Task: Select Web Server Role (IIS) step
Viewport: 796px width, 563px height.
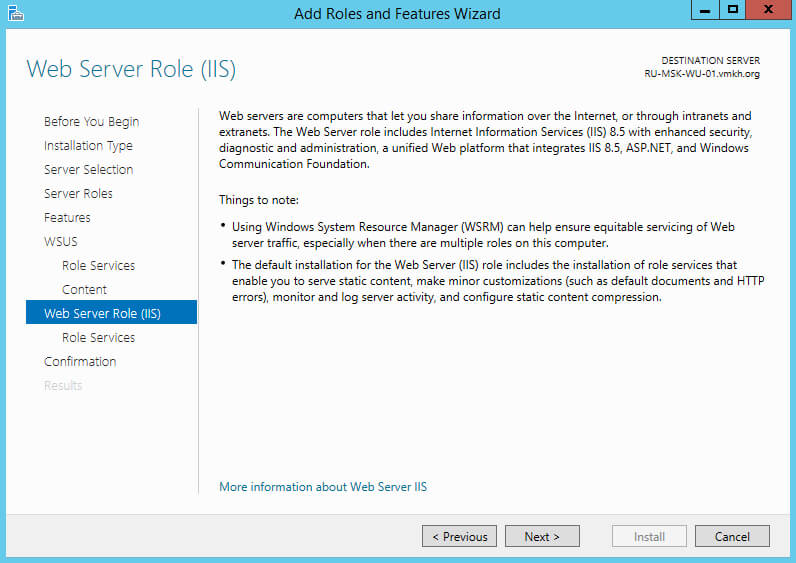Action: pyautogui.click(x=111, y=312)
